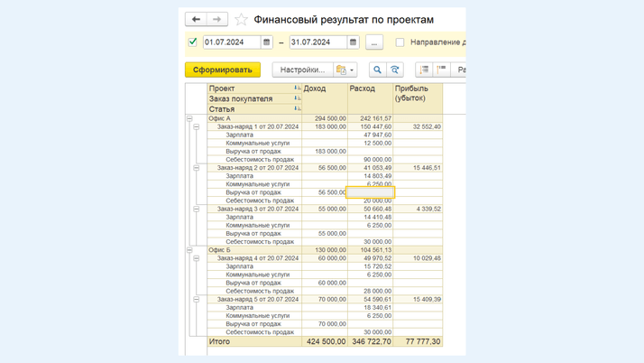Click total income cell 424 500,00
Screen dimensions: 644x363
tap(326, 341)
